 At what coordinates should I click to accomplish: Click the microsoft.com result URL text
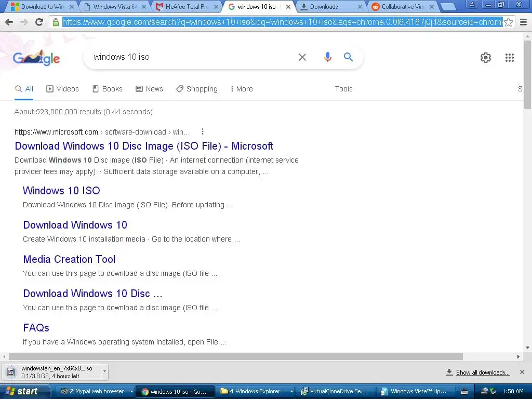tap(102, 132)
